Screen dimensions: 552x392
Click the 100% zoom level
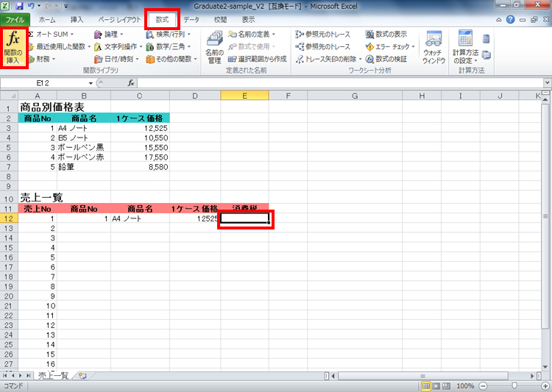tap(465, 386)
